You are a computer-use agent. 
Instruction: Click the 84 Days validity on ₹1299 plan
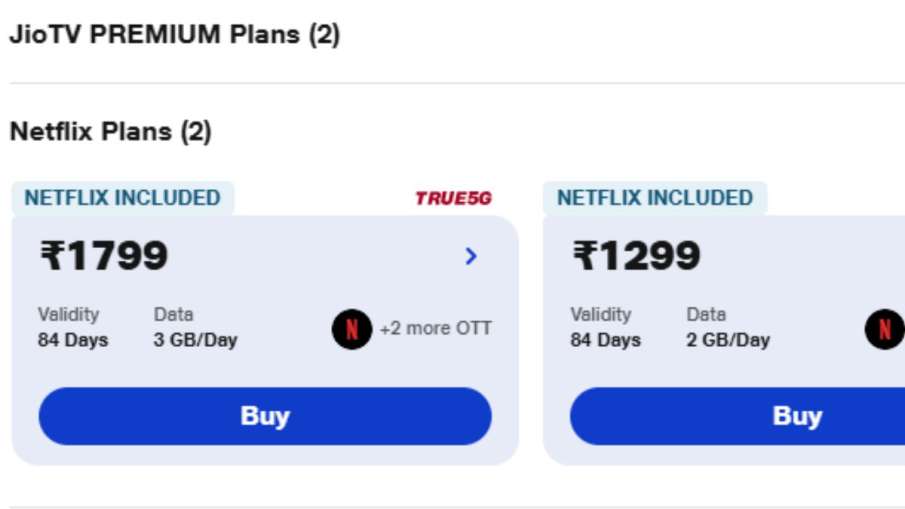pos(605,340)
